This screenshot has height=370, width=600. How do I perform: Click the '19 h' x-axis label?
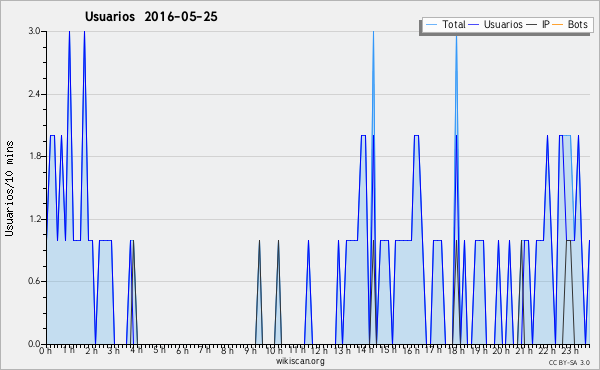(479, 351)
